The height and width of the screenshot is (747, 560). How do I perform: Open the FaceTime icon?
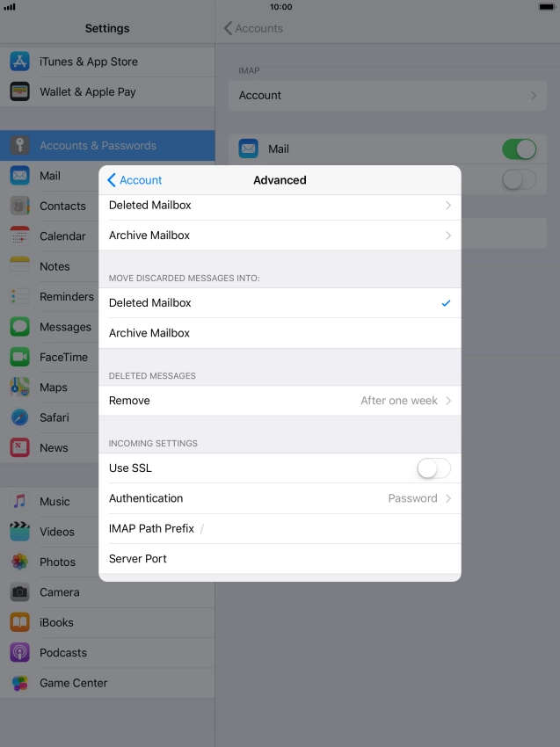coord(19,357)
